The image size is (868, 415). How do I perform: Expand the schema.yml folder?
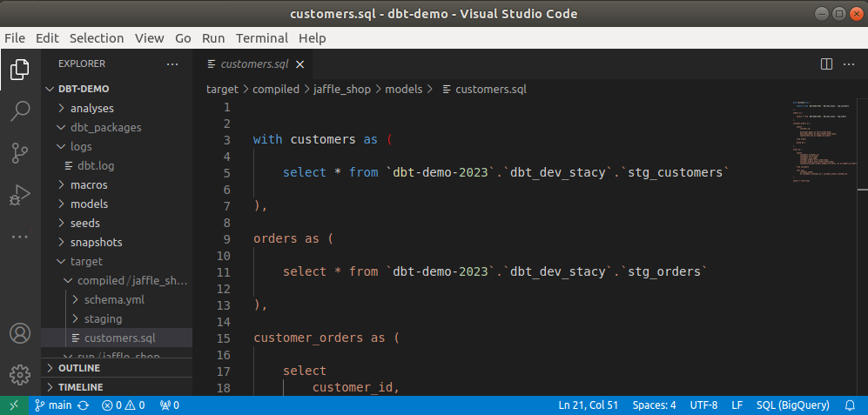coord(117,300)
